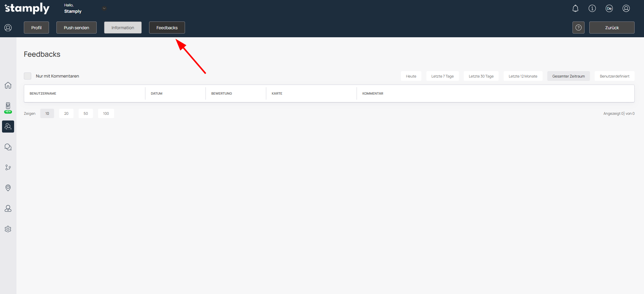Expand the account dropdown next to Stamply

(104, 8)
